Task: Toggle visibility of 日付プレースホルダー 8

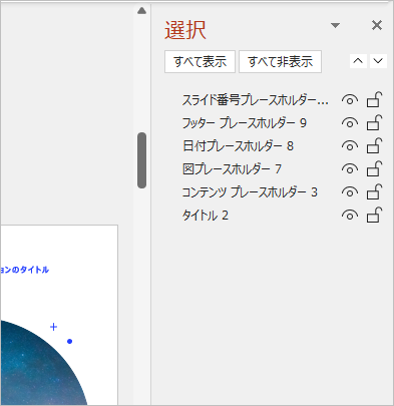Action: (350, 146)
